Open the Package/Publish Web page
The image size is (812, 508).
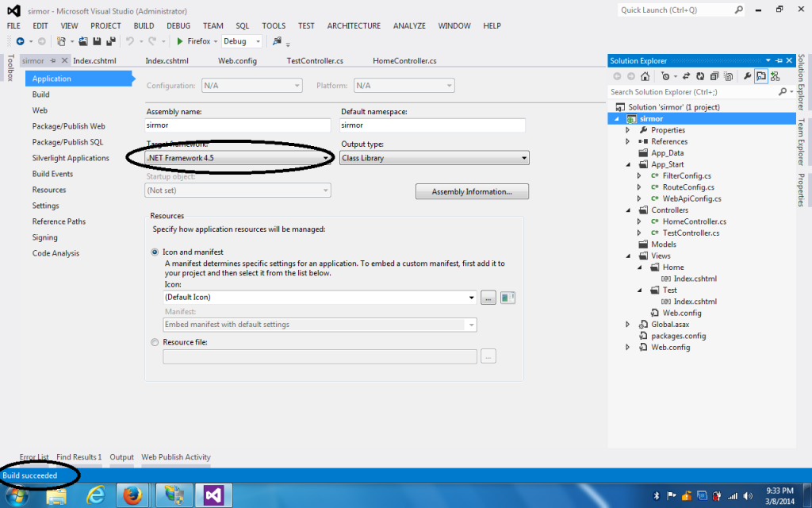(68, 126)
